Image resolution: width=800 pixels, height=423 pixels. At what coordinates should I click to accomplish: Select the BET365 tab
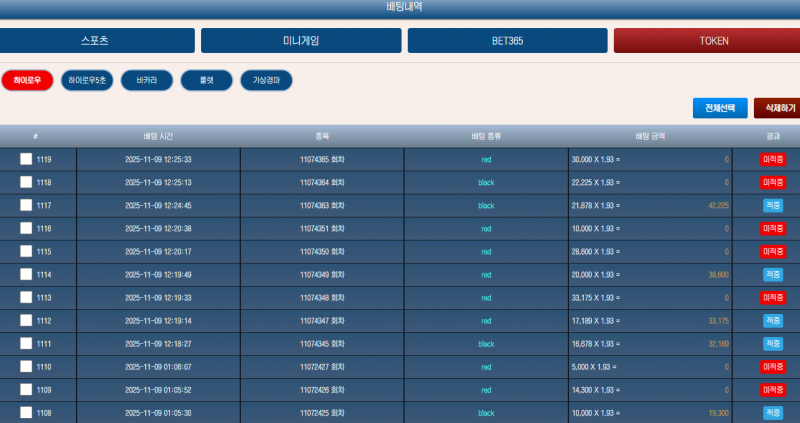pyautogui.click(x=507, y=41)
